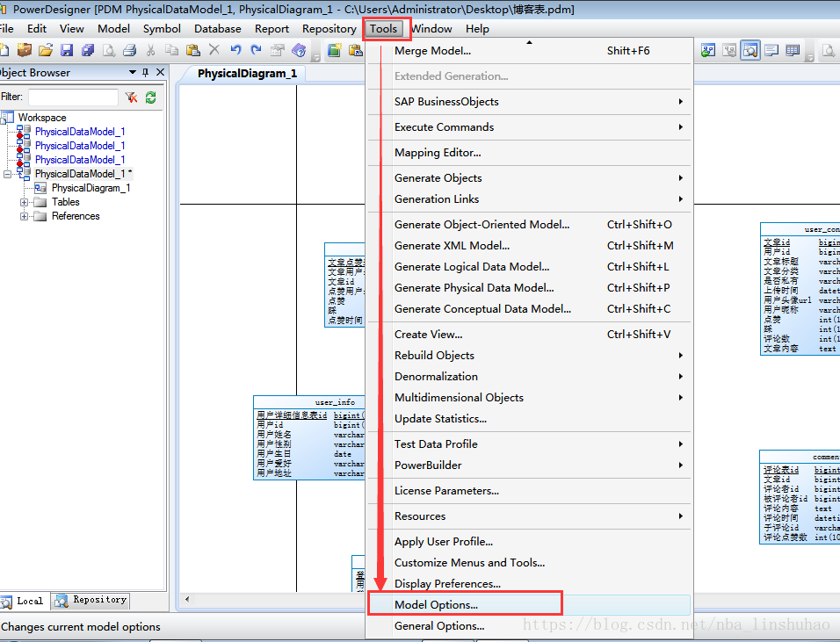840x642 pixels.
Task: Expand the Generation Links submenu
Action: tap(529, 199)
